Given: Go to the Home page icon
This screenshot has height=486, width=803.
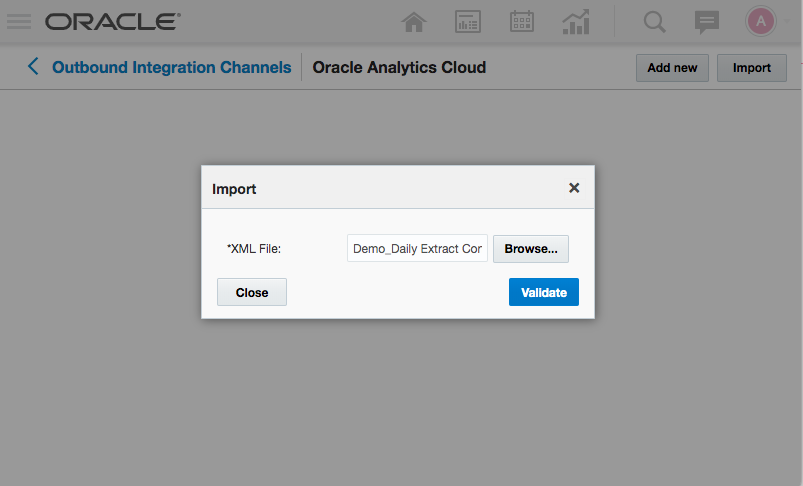Looking at the screenshot, I should tap(414, 22).
